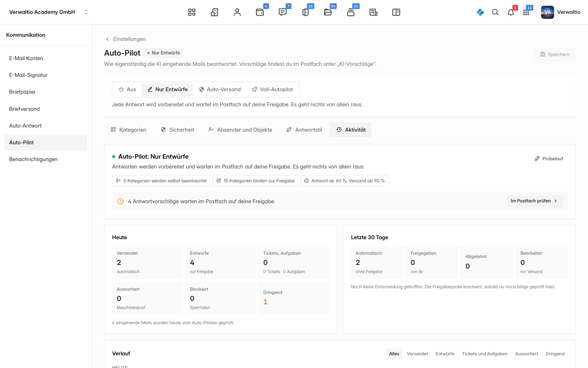This screenshot has width=588, height=368.
Task: Enable Voll-Autopilot mode
Action: click(272, 90)
